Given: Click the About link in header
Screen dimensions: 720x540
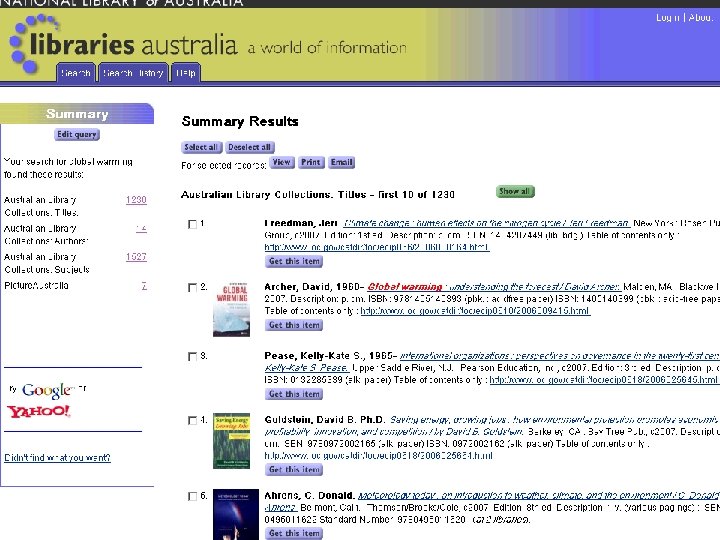Looking at the screenshot, I should pos(700,17).
